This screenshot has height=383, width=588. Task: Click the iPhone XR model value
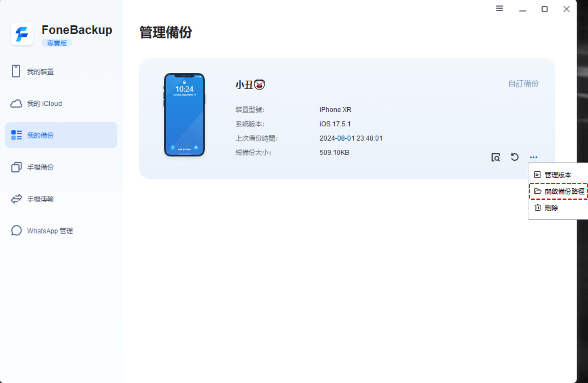tap(335, 110)
